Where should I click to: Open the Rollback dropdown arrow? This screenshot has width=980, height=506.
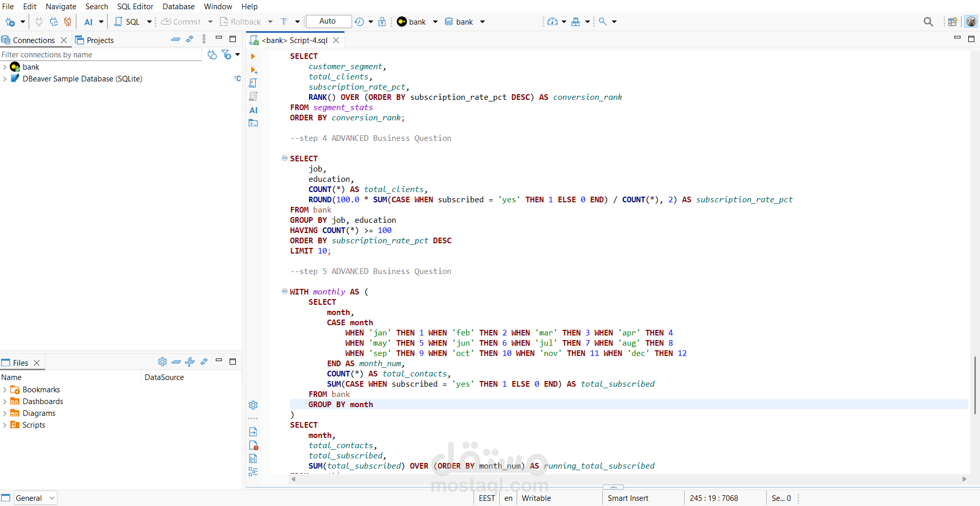click(270, 22)
